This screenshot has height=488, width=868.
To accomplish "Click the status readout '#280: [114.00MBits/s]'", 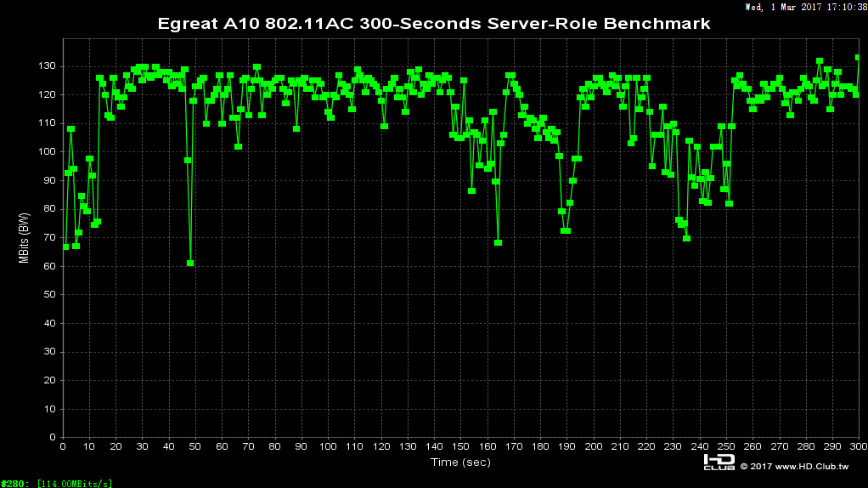I will (x=56, y=484).
